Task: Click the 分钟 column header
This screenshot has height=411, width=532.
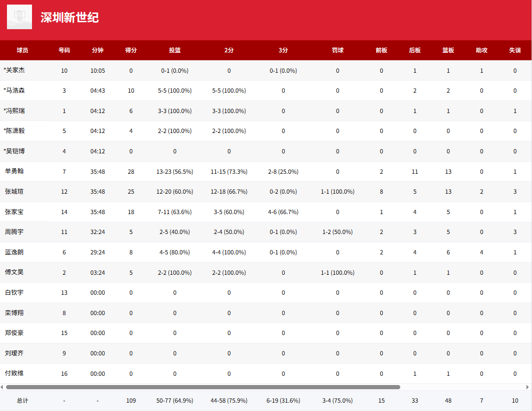Action: pyautogui.click(x=97, y=50)
